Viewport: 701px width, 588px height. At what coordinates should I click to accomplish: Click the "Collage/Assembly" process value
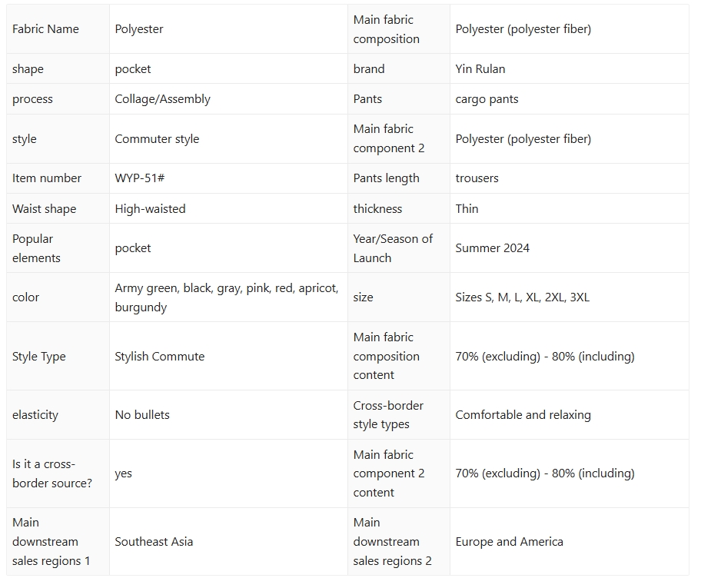[x=162, y=99]
